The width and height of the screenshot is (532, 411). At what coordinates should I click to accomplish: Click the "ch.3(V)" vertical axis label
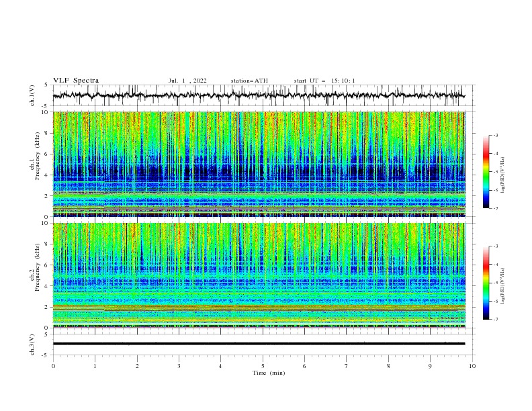pyautogui.click(x=32, y=345)
